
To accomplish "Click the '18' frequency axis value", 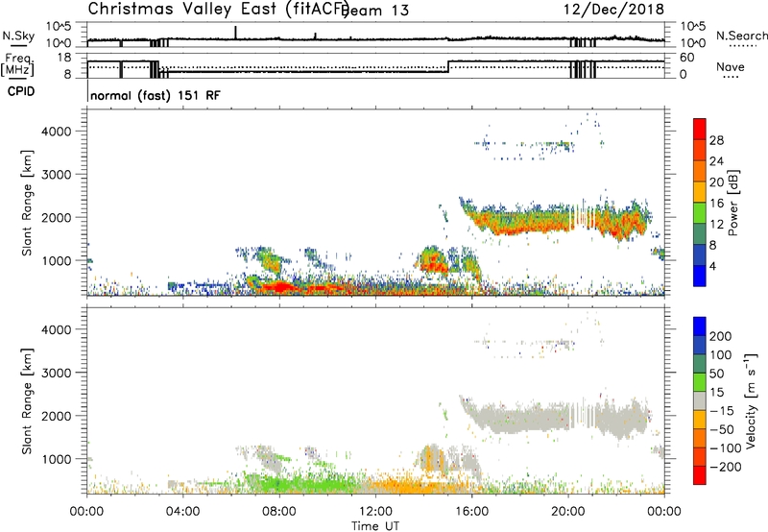I will click(64, 58).
